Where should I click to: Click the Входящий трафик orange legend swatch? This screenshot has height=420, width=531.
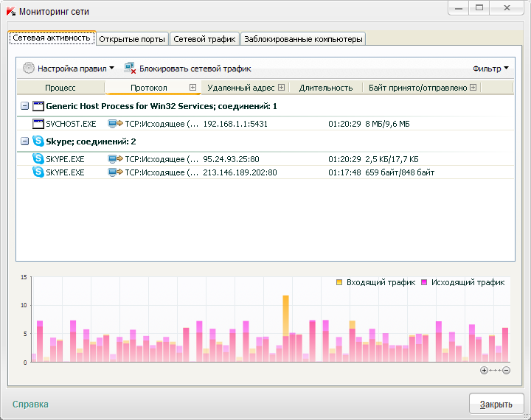(x=339, y=282)
